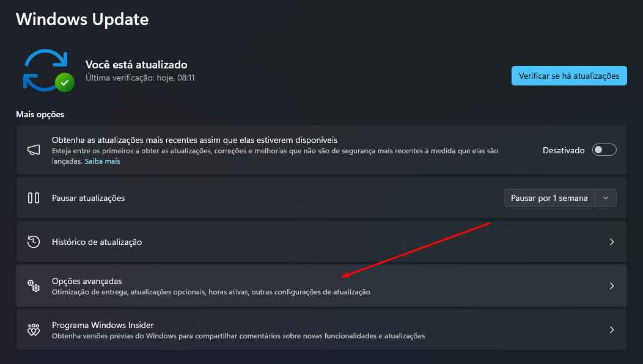The width and height of the screenshot is (643, 364).
Task: Click the Windows Update sync status icon
Action: coord(48,70)
